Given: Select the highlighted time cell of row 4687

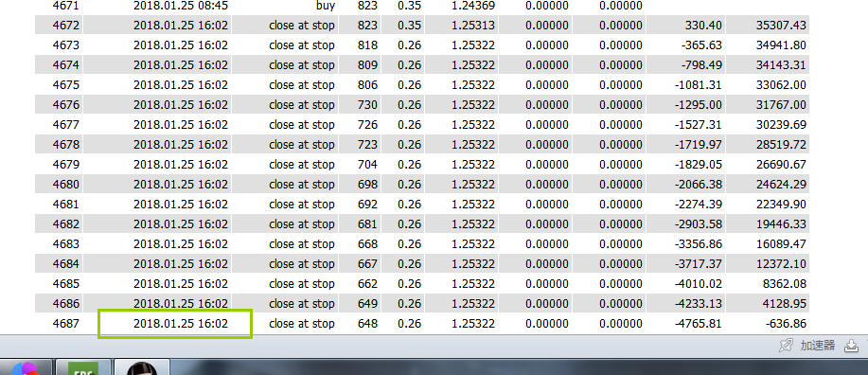Looking at the screenshot, I should [x=175, y=324].
